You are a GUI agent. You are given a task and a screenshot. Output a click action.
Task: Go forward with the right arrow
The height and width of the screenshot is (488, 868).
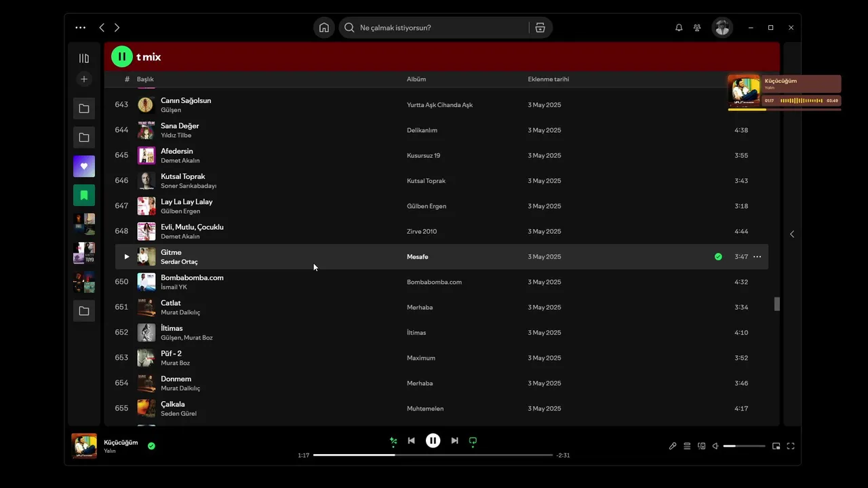[117, 28]
